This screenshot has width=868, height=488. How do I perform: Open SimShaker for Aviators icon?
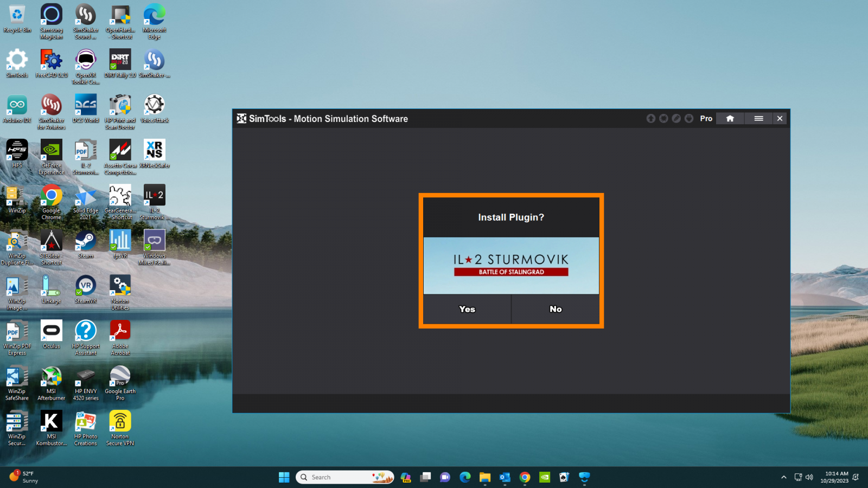(x=52, y=112)
